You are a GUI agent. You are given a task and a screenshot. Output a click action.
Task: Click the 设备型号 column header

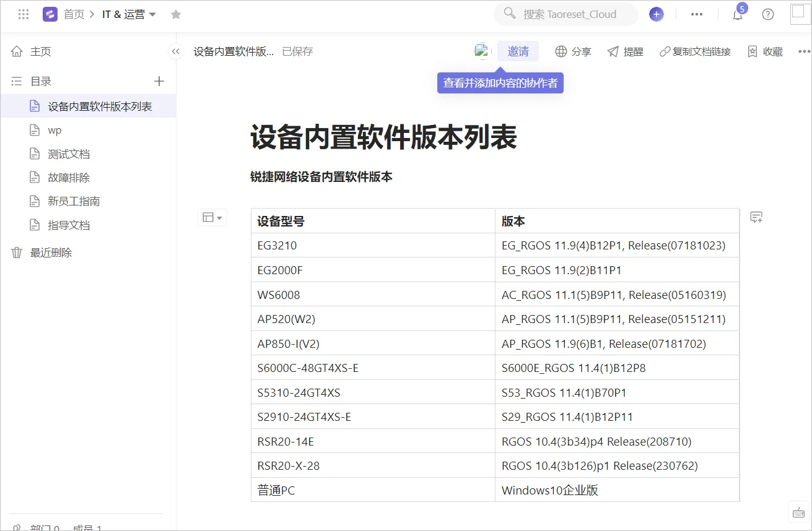[x=373, y=221]
